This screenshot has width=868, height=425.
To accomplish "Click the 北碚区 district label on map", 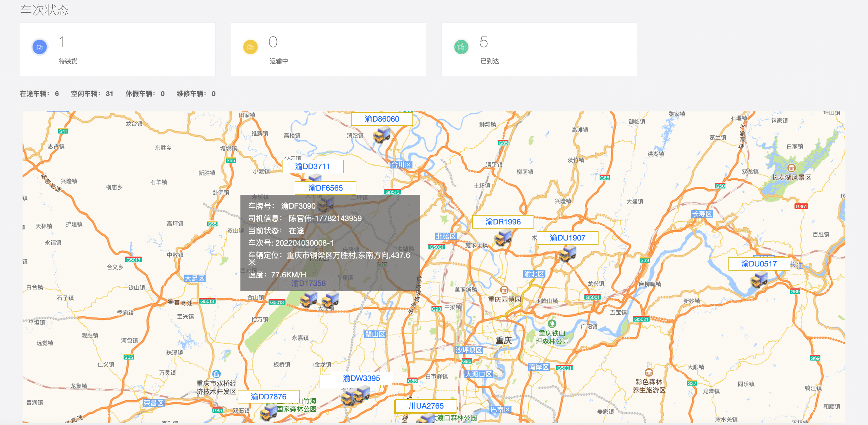I will coord(446,236).
